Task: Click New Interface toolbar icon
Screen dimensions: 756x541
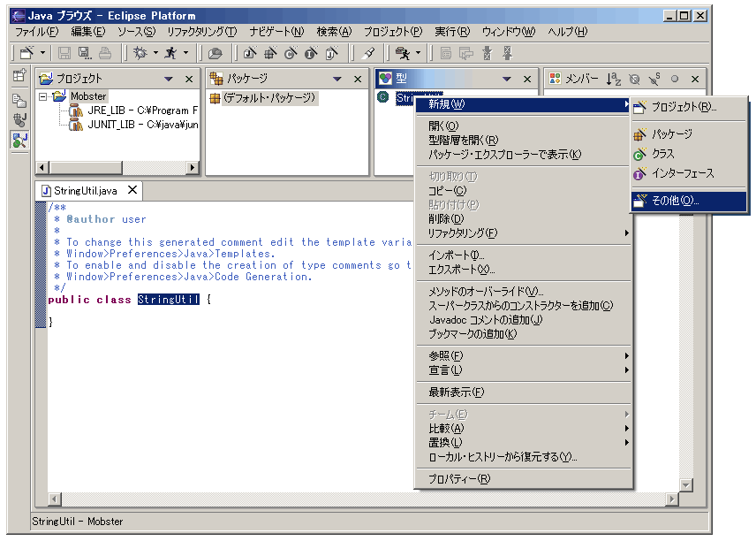Action: (311, 53)
